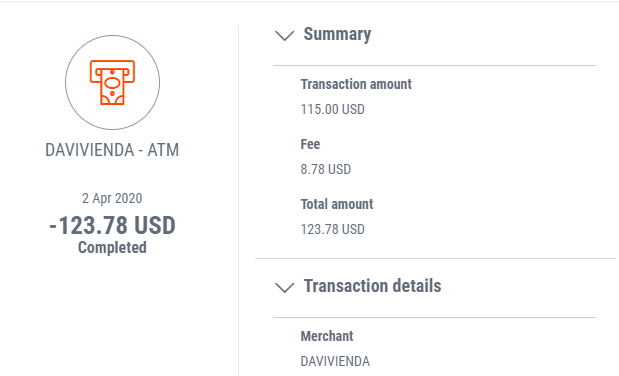This screenshot has height=376, width=619.
Task: Click the Fee label
Action: [310, 144]
